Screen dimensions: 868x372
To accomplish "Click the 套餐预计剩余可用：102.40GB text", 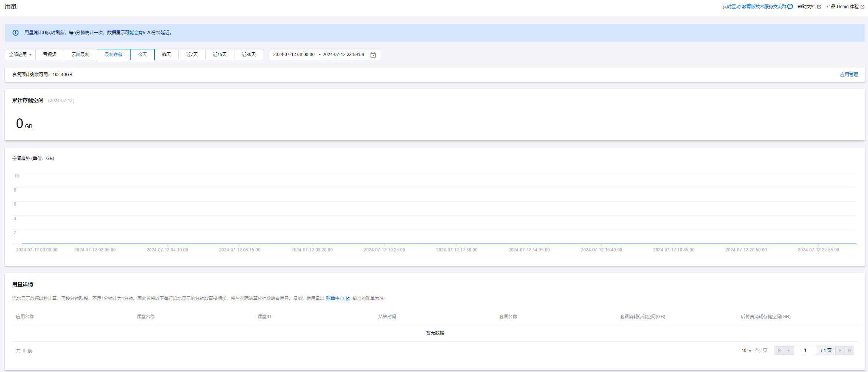I will click(x=42, y=75).
